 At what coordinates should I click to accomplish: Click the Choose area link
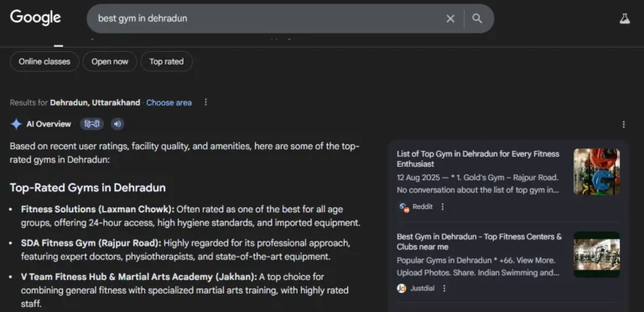tap(169, 102)
